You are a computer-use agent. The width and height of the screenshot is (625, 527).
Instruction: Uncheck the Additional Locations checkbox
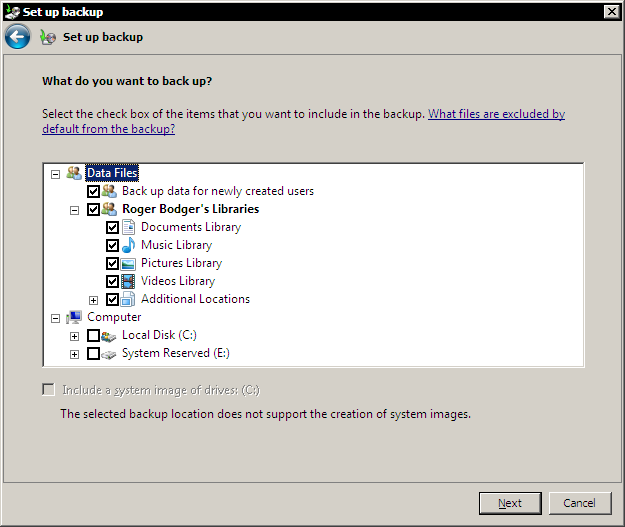(x=112, y=299)
